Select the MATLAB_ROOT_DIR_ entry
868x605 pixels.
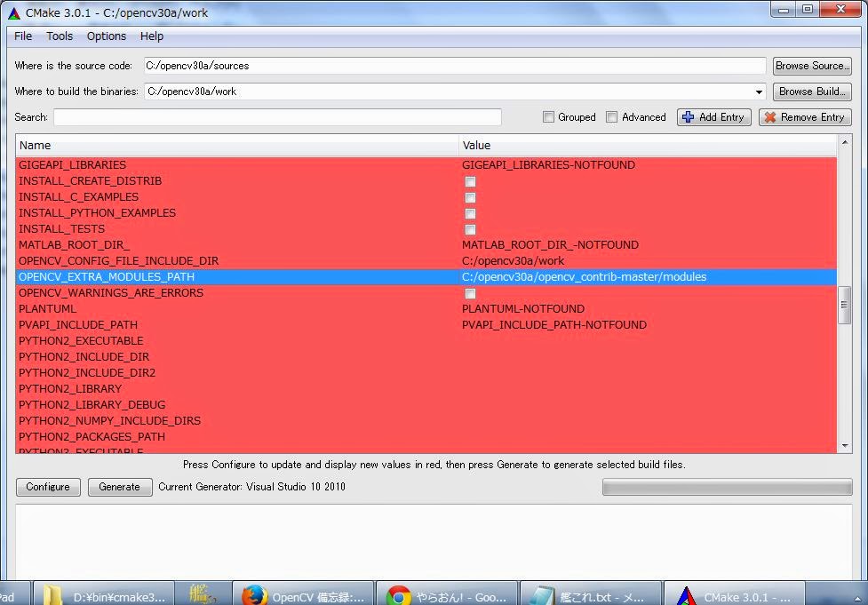(74, 244)
